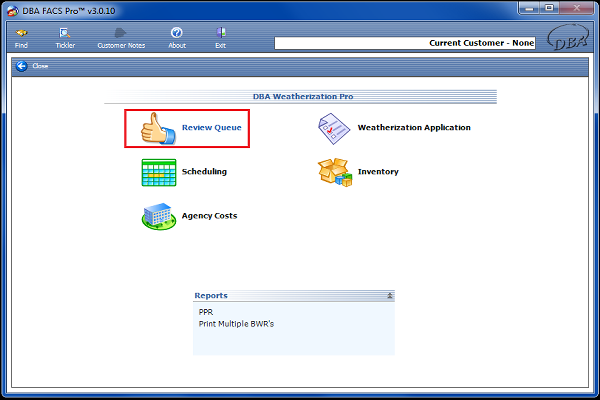Click the green calendar Scheduling icon

point(159,173)
